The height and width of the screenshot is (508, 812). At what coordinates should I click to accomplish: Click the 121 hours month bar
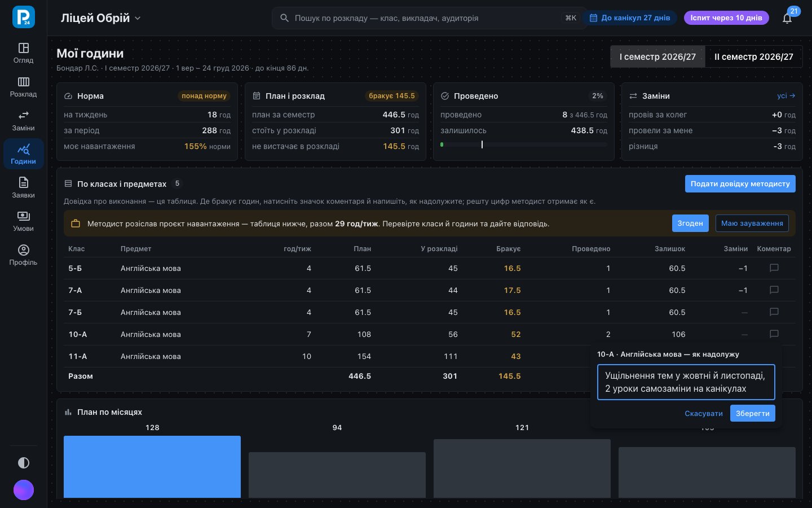[x=522, y=468]
